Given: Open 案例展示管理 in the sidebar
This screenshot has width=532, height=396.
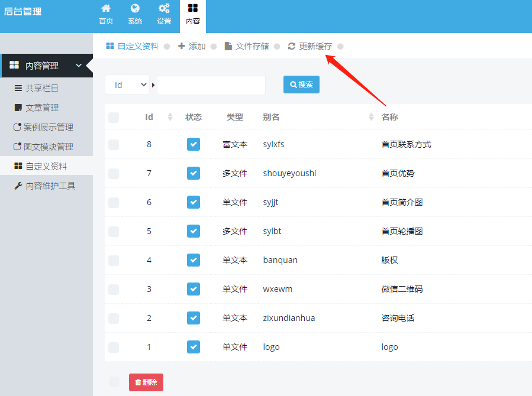Looking at the screenshot, I should 48,128.
